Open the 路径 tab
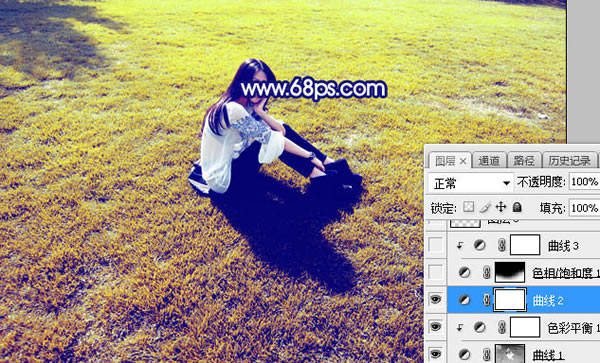 click(524, 161)
